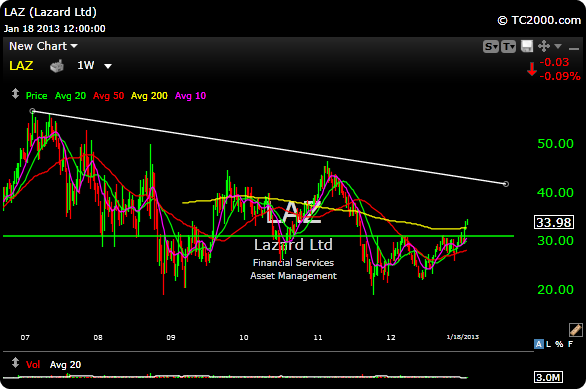Click the Jan 18 2013 12:00:00 timestamp
This screenshot has height=389, width=586.
(x=55, y=29)
